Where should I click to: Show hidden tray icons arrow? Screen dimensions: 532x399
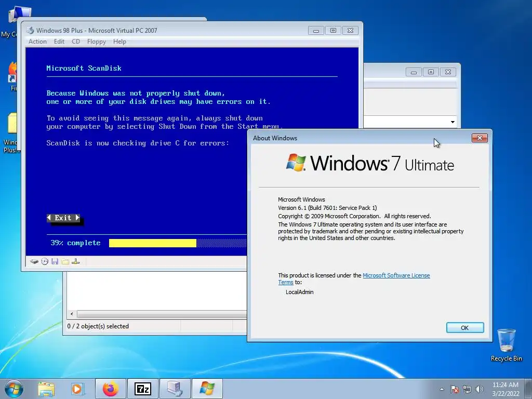[442, 389]
